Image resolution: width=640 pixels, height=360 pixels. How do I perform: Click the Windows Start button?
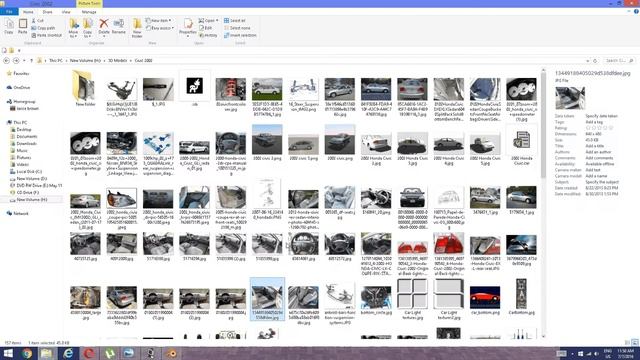[x=8, y=353]
